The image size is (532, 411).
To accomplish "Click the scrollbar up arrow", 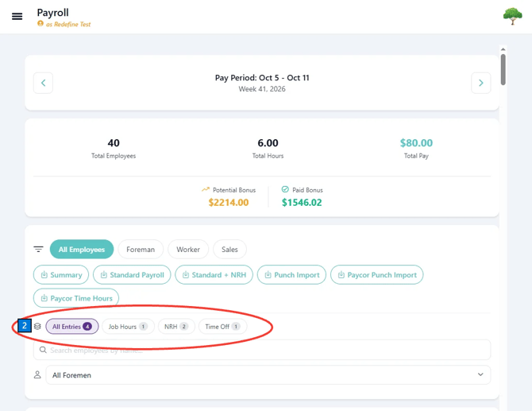I will point(503,49).
